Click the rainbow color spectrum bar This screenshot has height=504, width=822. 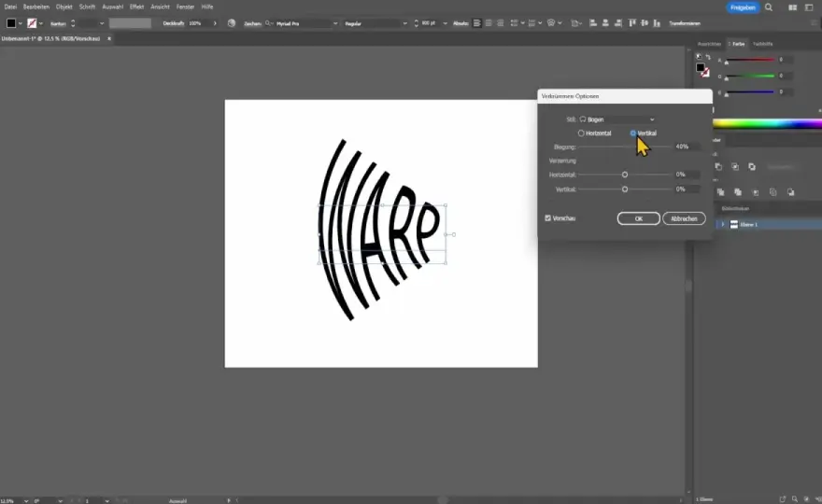click(767, 124)
